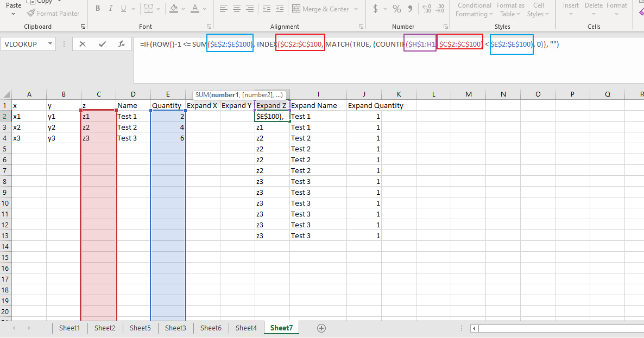Toggle Bold formatting

98,9
